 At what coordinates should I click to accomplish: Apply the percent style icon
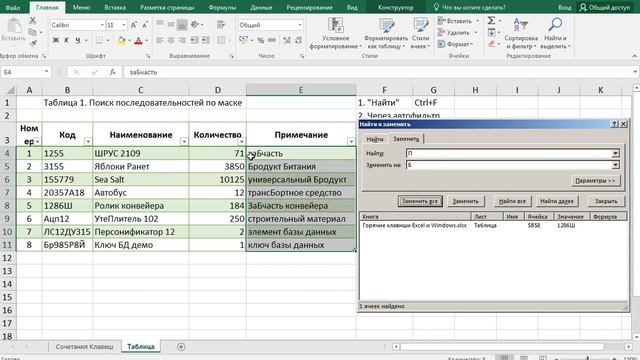260,40
